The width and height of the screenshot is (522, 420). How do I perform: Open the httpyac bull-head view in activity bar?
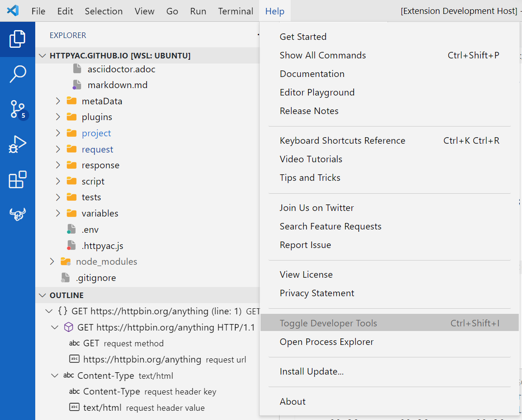coord(17,214)
